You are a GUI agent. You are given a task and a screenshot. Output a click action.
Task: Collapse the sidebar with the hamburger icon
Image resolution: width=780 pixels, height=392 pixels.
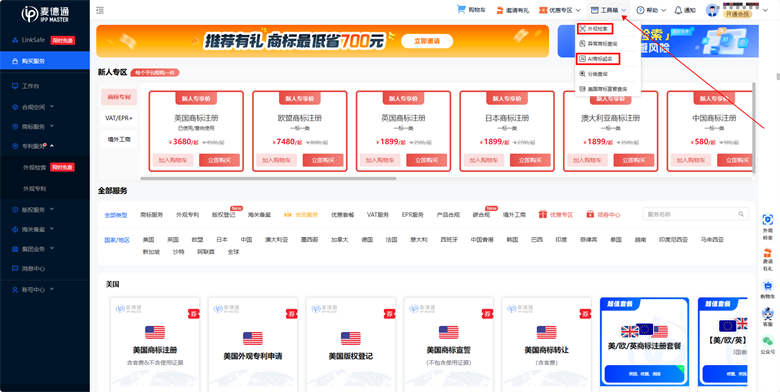pos(100,10)
